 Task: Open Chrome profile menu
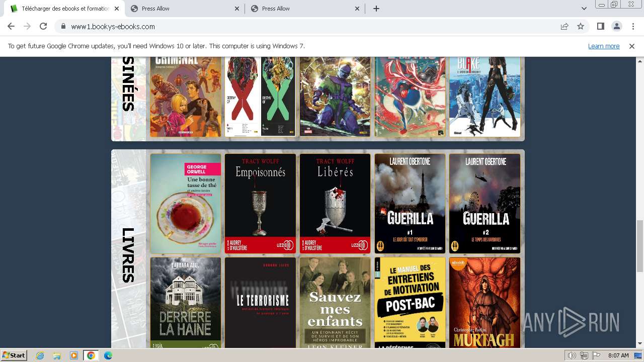pos(616,26)
